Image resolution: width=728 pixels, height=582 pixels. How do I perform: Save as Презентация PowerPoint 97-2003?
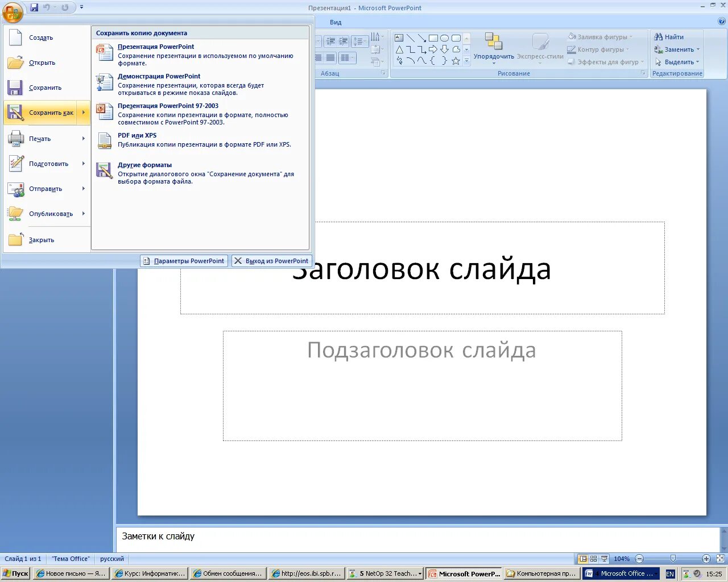click(x=200, y=114)
